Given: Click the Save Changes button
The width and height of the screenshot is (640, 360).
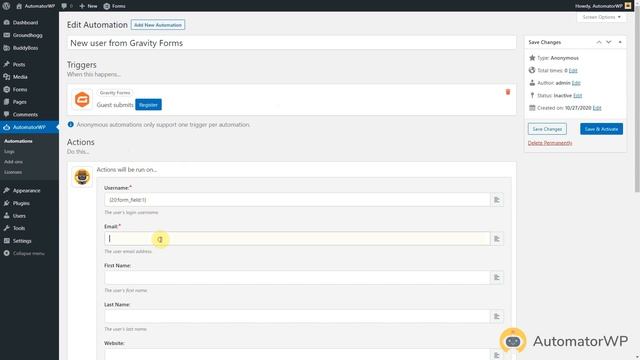Looking at the screenshot, I should tap(547, 129).
